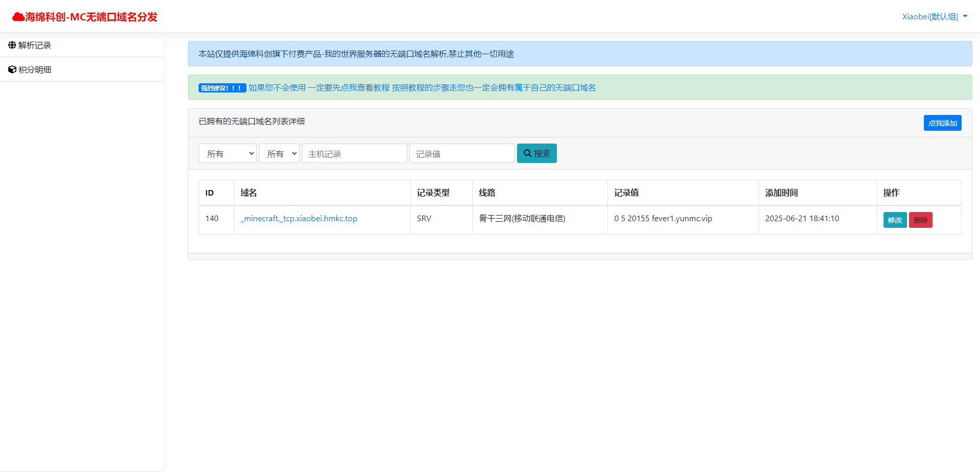Click the 海绵科创-MC无端口域名分发 site title
980x472 pixels.
pyautogui.click(x=91, y=17)
